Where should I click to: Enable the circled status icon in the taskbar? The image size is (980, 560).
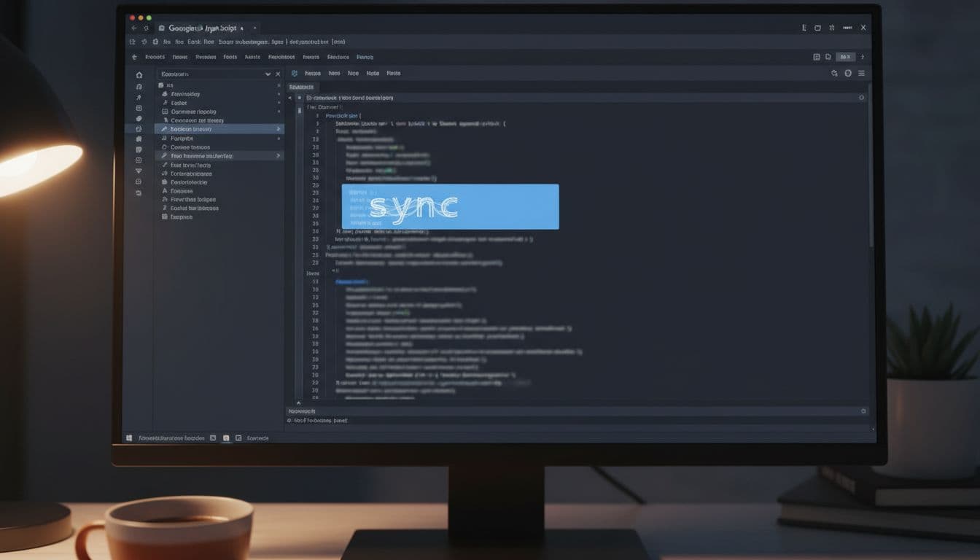click(225, 437)
